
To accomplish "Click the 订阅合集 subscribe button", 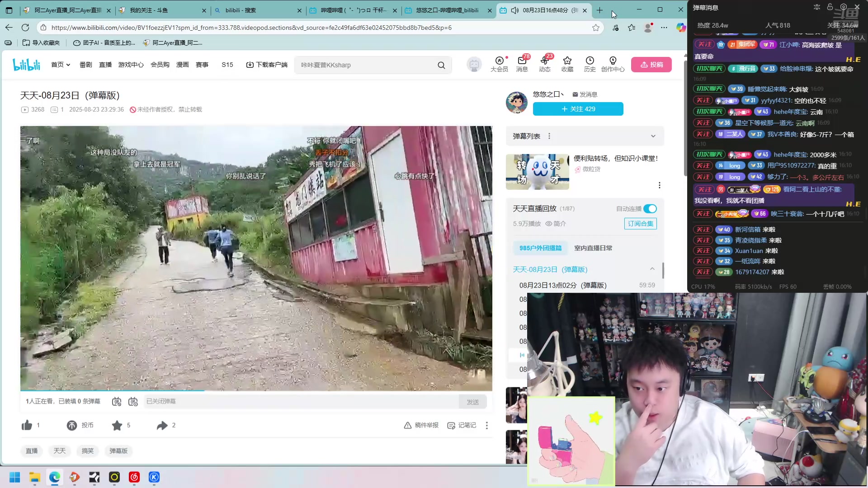I will 640,223.
